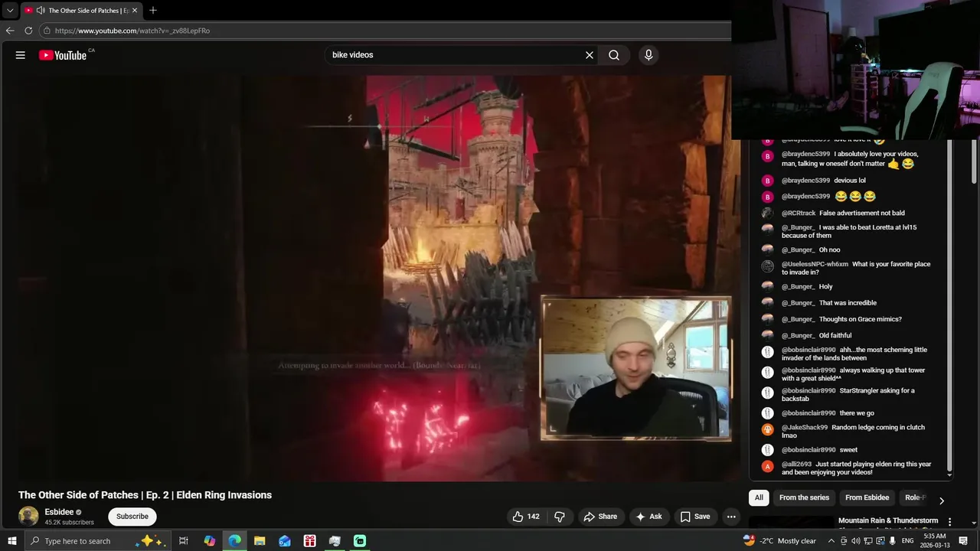This screenshot has width=980, height=551.
Task: Open the Ask AI button
Action: [x=648, y=517]
